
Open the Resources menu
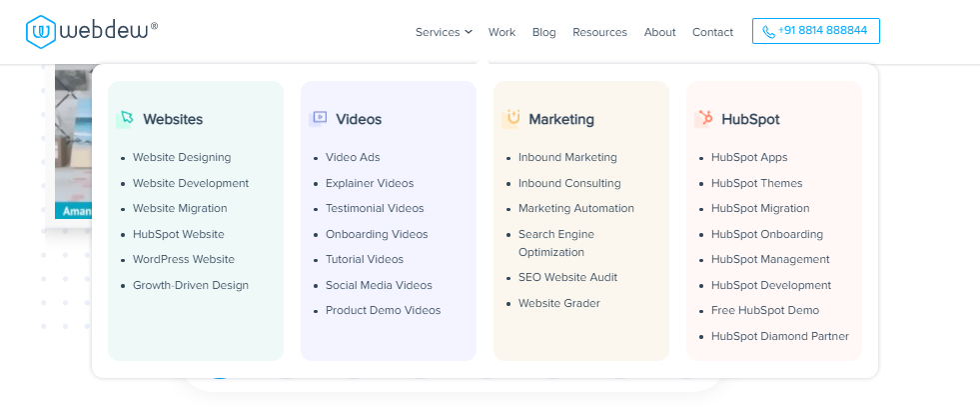599,32
